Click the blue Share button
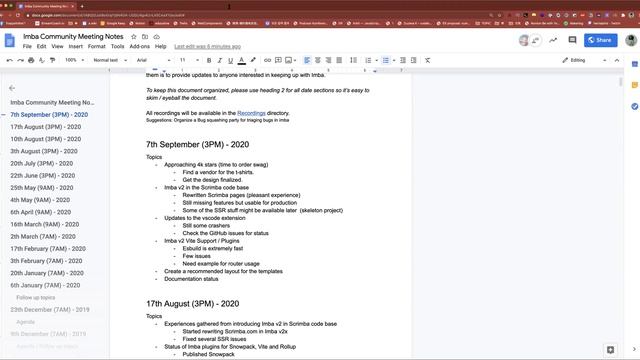 [x=600, y=40]
